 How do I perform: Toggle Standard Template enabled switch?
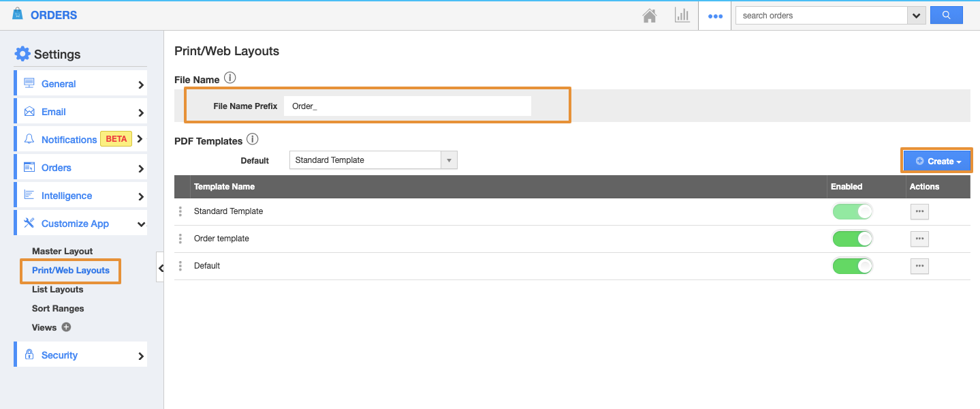[852, 211]
